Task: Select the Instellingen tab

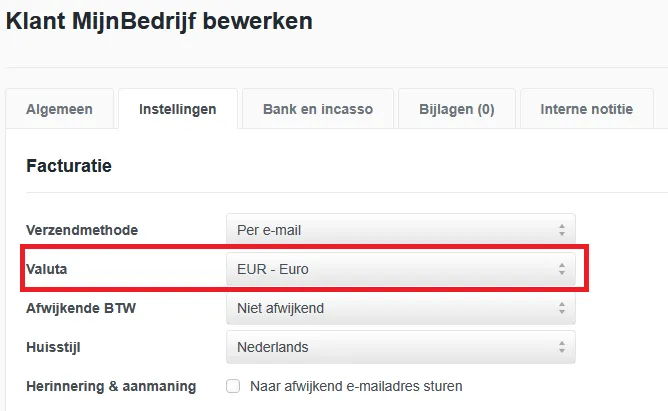Action: pos(177,109)
